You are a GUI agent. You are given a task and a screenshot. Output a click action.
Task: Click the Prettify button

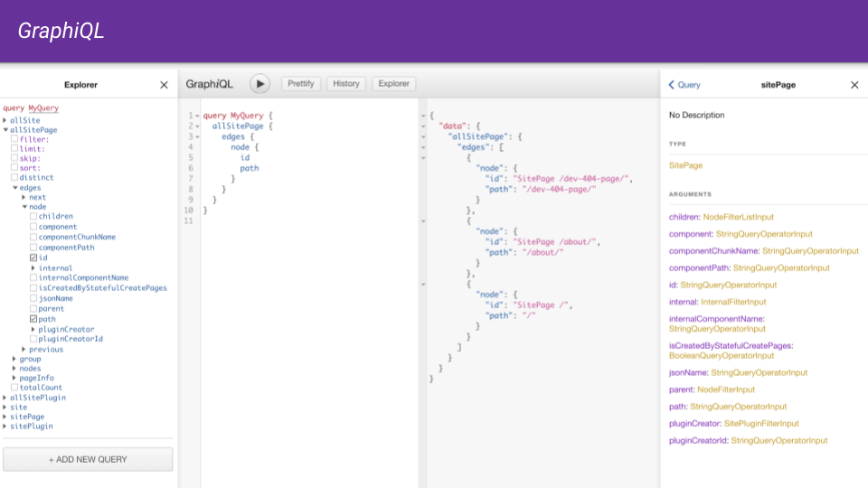pyautogui.click(x=300, y=83)
